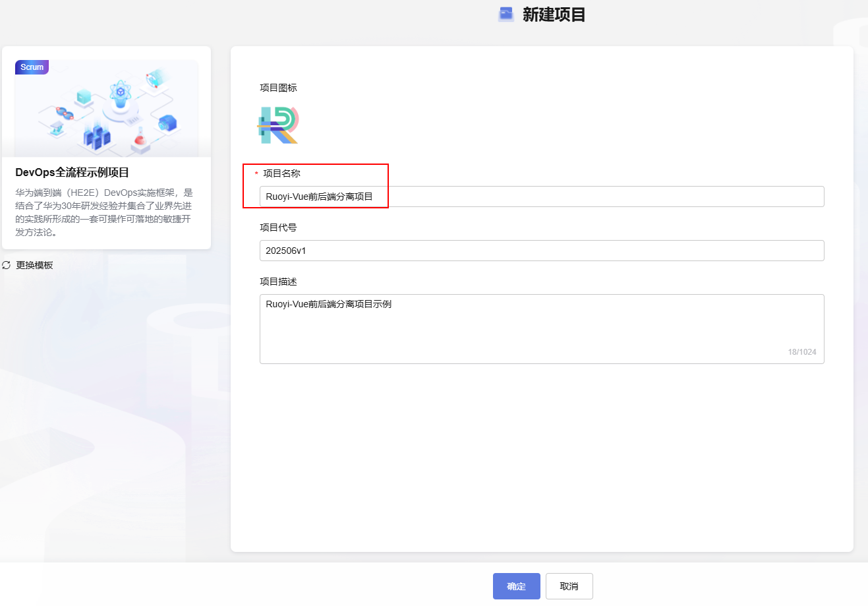Click the 18/1024 character counter

[x=802, y=352]
